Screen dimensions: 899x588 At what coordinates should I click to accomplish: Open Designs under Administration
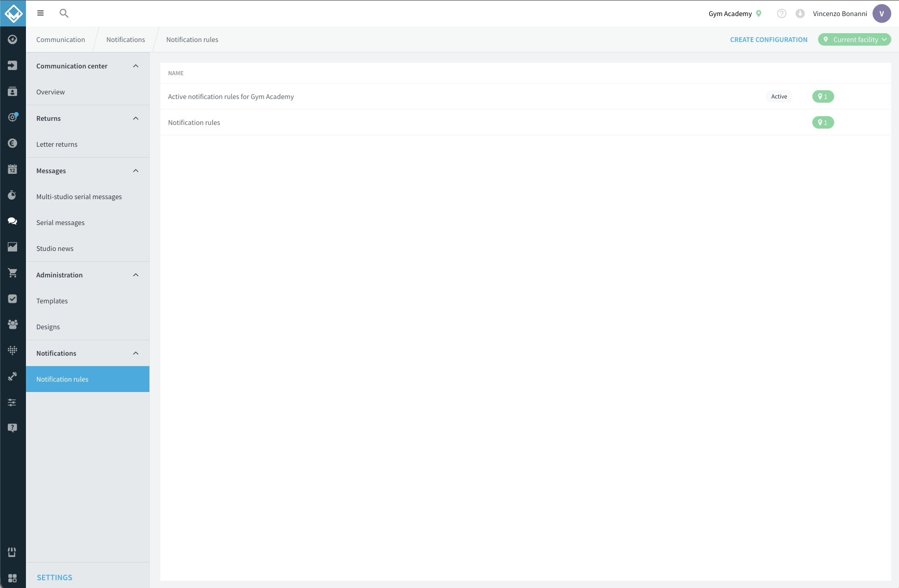(x=88, y=327)
